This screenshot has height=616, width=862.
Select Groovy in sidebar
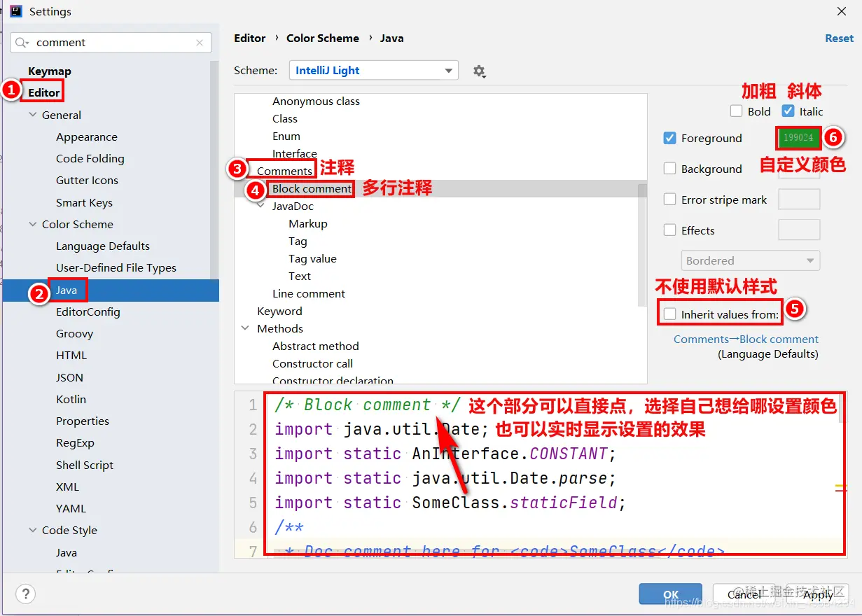click(x=75, y=334)
